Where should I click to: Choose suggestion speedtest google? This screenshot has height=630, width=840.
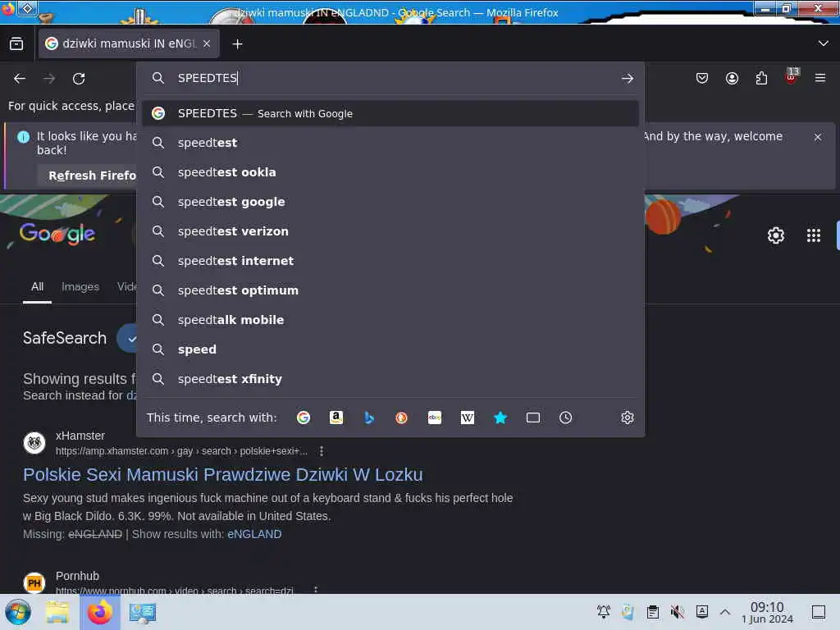click(390, 202)
